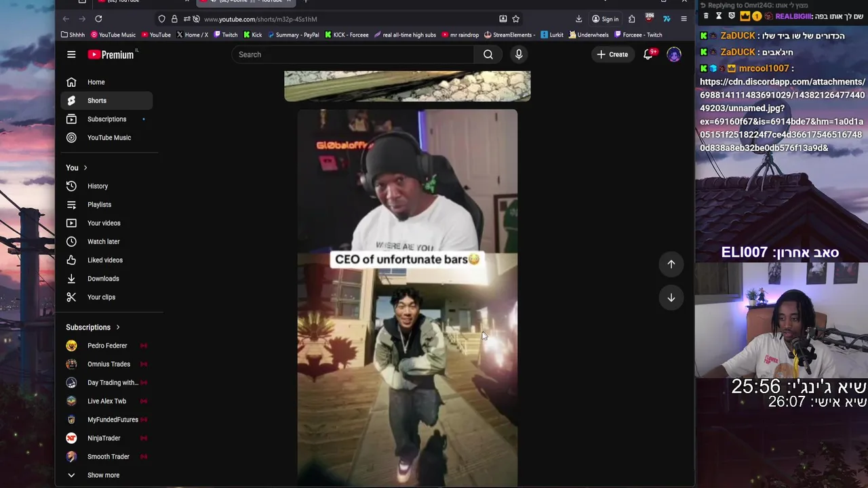
Task: Start voice search with microphone
Action: point(519,54)
